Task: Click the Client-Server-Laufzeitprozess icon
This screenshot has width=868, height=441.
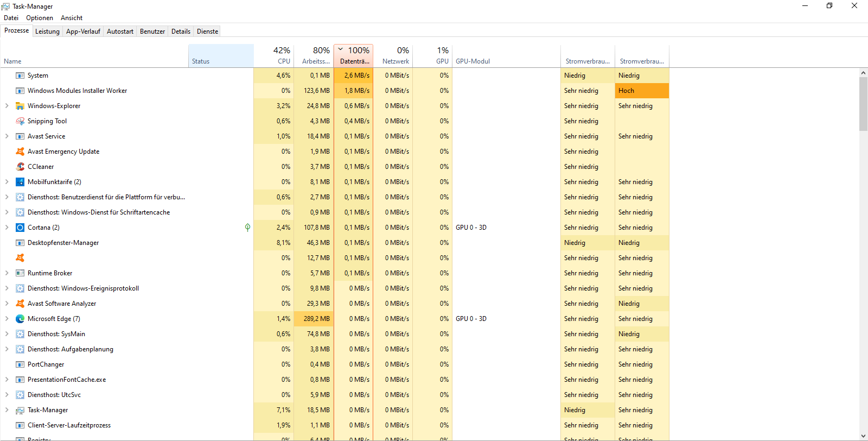Action: tap(20, 425)
